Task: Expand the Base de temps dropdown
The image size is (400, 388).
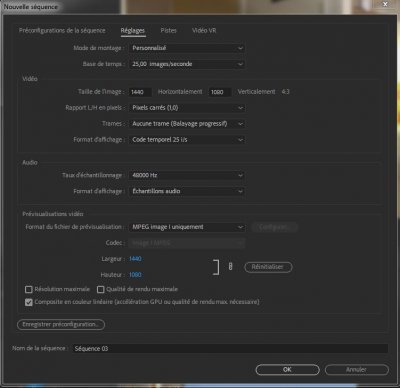Action: click(x=187, y=64)
